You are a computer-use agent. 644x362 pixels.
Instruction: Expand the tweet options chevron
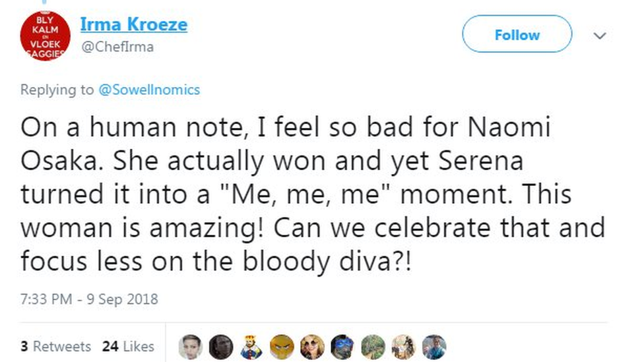[600, 36]
